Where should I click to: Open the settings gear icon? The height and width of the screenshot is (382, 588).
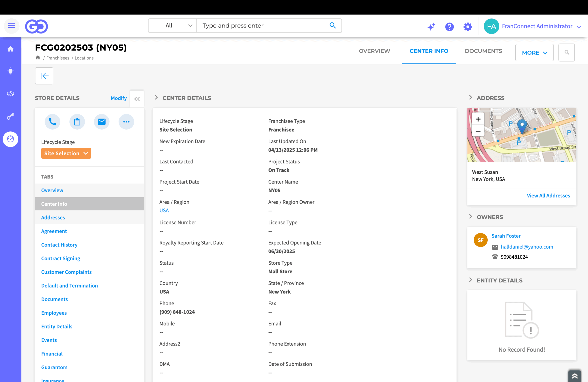pyautogui.click(x=468, y=26)
